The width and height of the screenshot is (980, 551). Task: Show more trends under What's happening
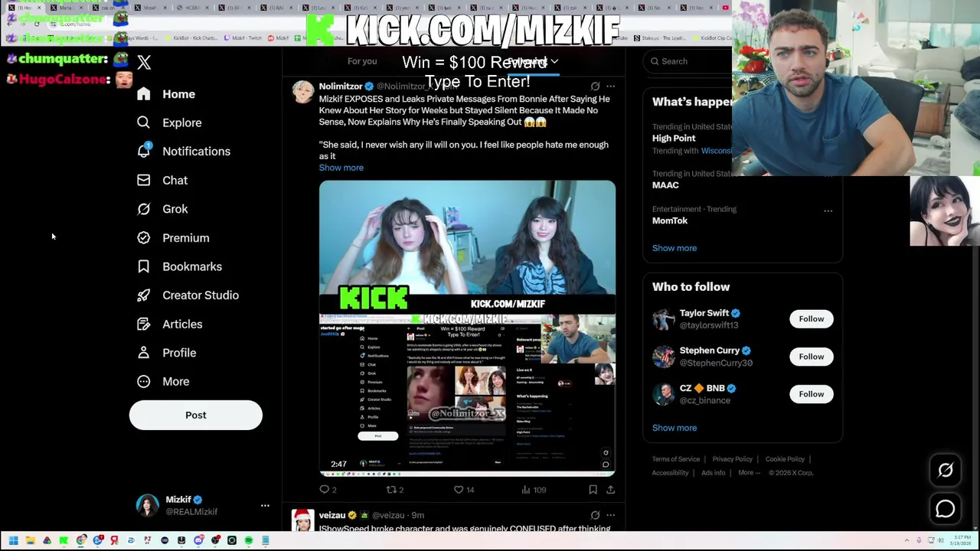point(675,248)
